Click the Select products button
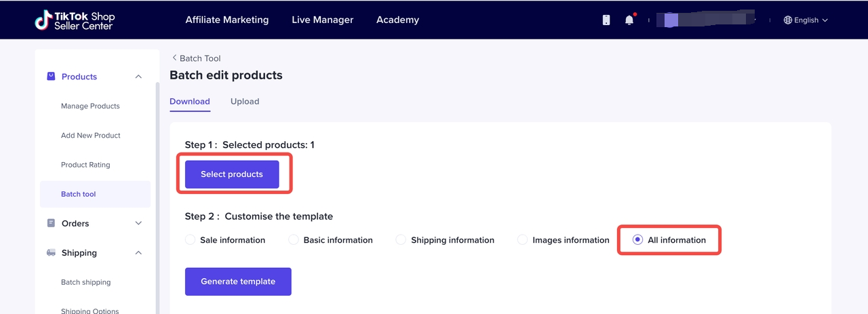 pos(232,174)
